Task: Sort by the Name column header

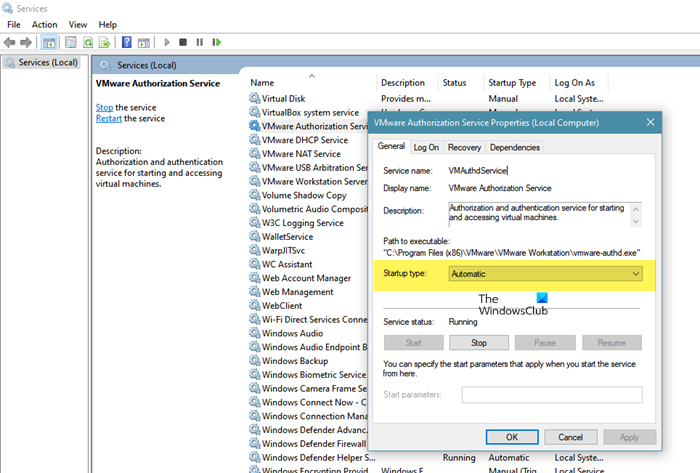Action: coord(311,83)
